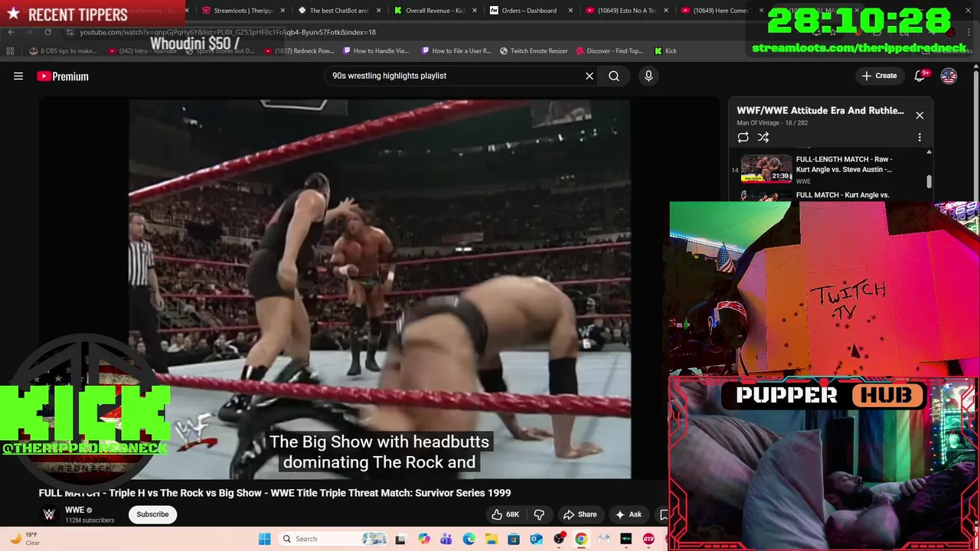Start voice search with the microphone icon

pos(648,76)
